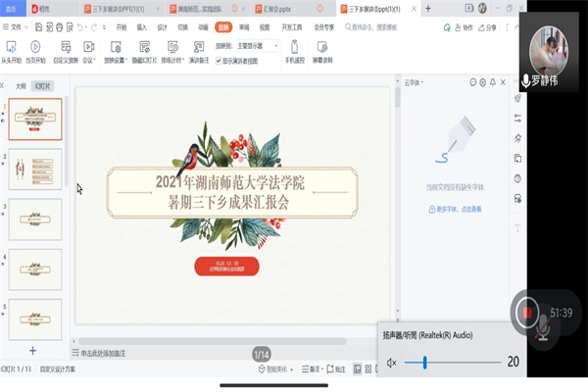Click sidebar animation star icon
This screenshot has width=588, height=392.
point(517,138)
